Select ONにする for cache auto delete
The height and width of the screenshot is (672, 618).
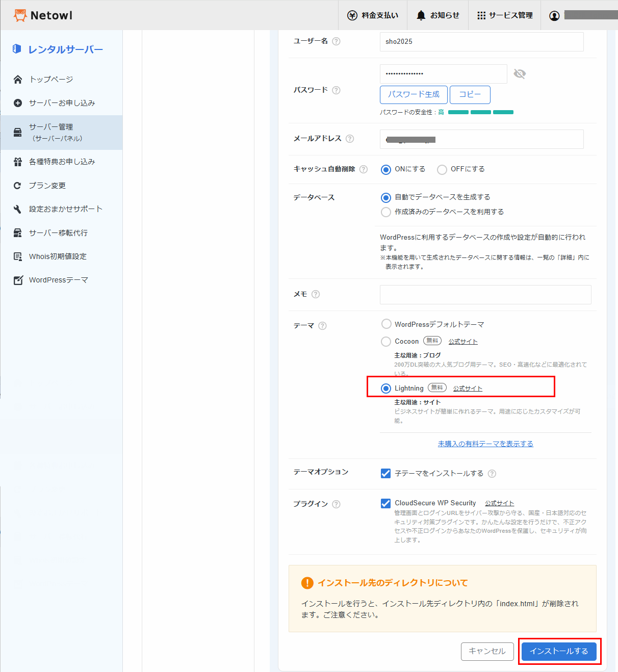click(x=386, y=169)
